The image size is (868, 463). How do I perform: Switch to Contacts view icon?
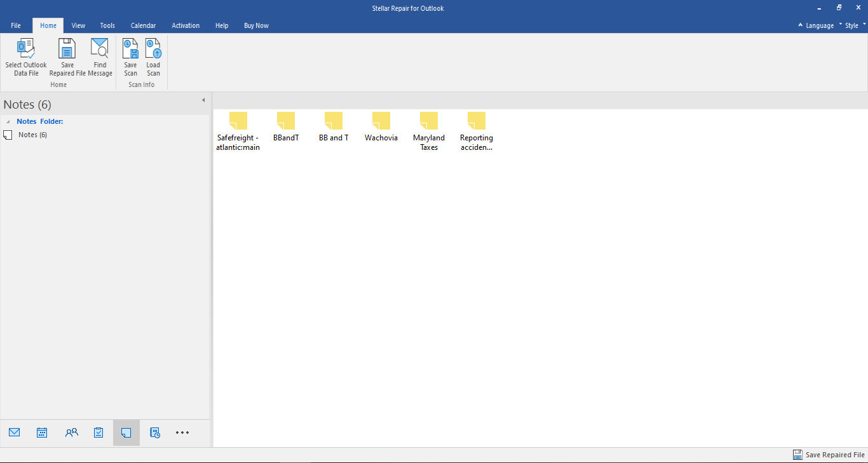72,433
